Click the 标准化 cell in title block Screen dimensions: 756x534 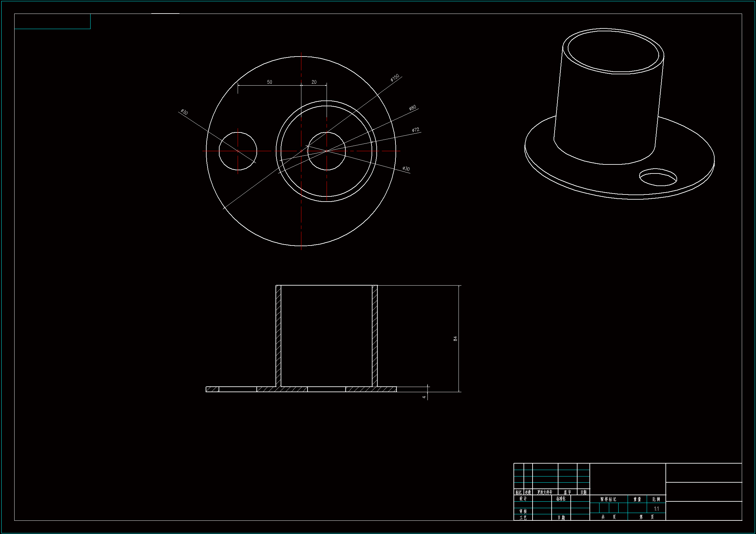pos(561,499)
